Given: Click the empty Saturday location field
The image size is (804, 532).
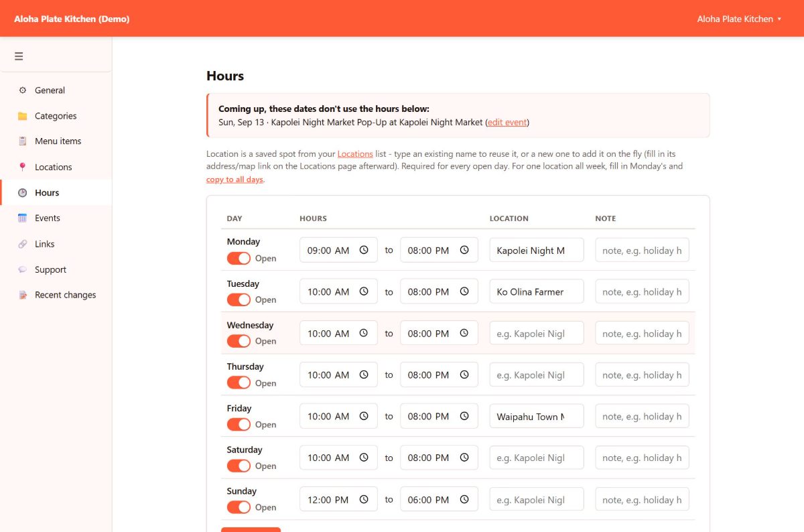Looking at the screenshot, I should pyautogui.click(x=537, y=458).
